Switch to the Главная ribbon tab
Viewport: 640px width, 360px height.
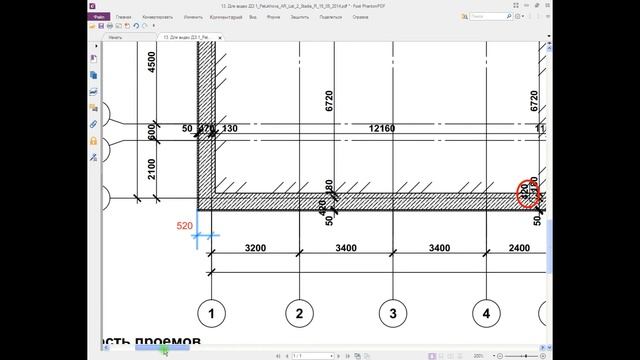[123, 17]
